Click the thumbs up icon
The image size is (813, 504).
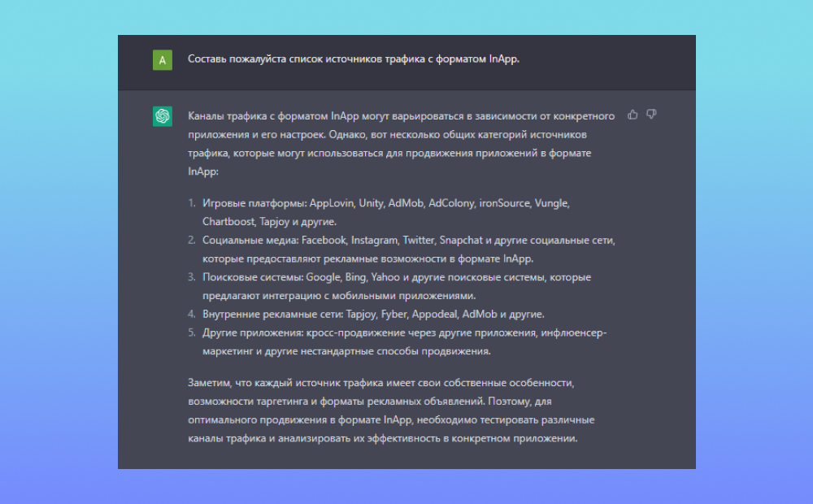pyautogui.click(x=633, y=115)
